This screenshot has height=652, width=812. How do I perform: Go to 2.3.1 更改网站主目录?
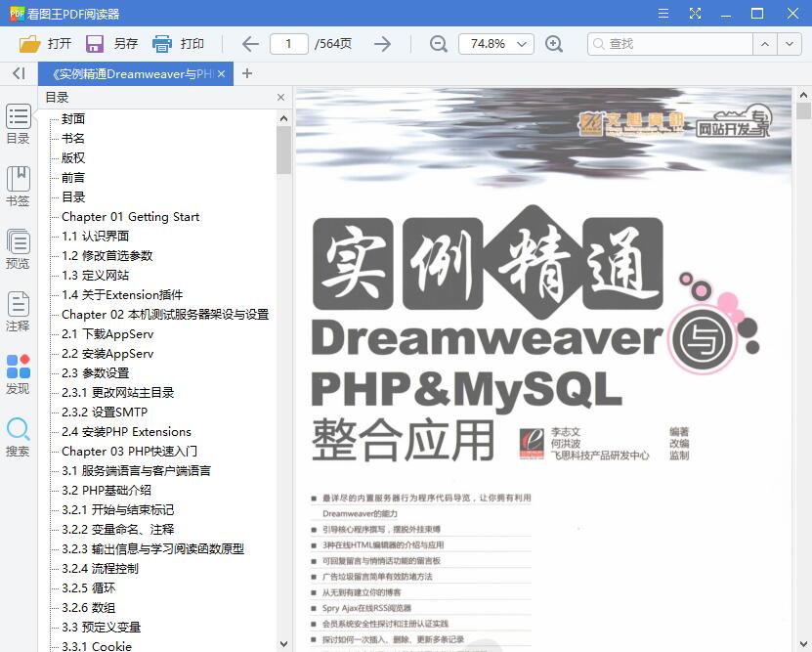tap(117, 393)
